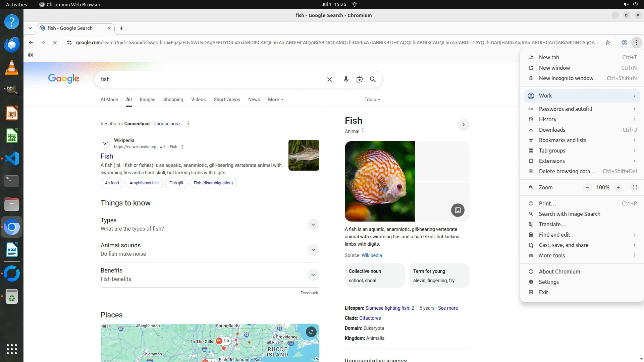This screenshot has width=644, height=362.
Task: Switch to the Images search tab
Action: [x=147, y=100]
